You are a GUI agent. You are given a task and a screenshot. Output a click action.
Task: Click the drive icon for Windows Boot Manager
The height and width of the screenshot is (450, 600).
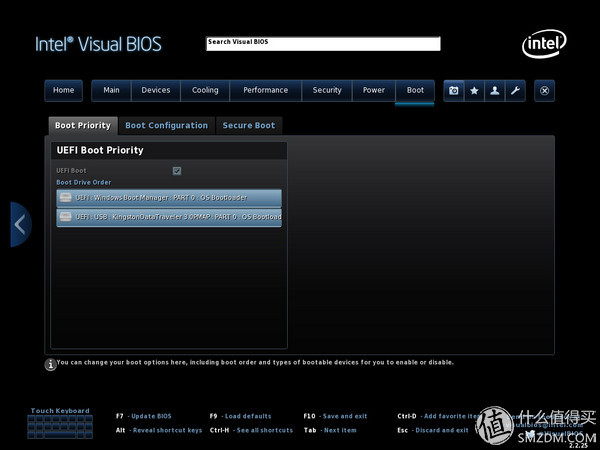[x=65, y=197]
